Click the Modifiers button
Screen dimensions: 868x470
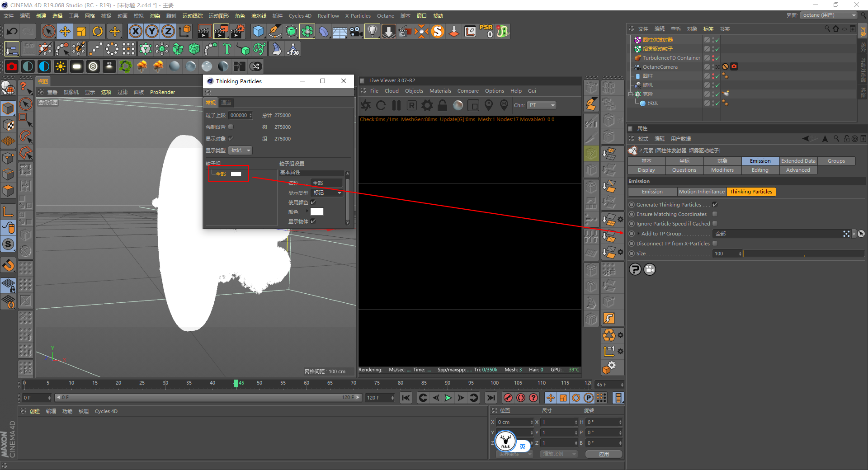coord(722,170)
